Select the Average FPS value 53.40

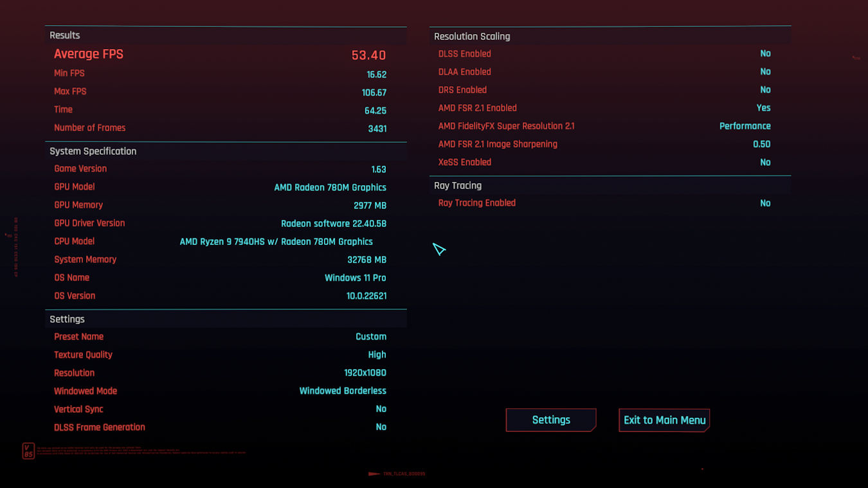coord(368,55)
